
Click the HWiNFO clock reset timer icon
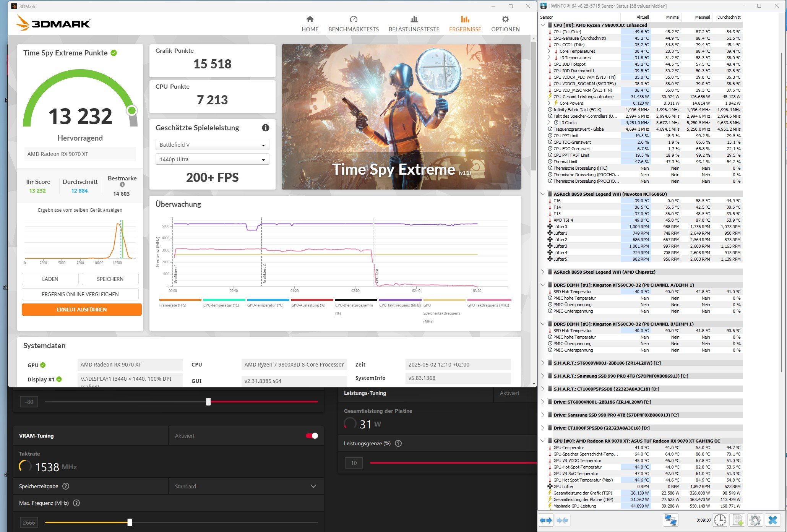click(720, 520)
